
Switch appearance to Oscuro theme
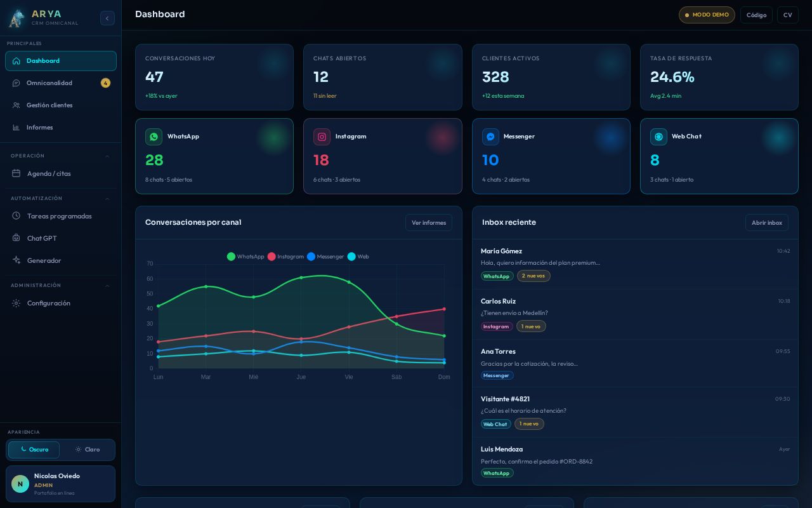tap(34, 450)
